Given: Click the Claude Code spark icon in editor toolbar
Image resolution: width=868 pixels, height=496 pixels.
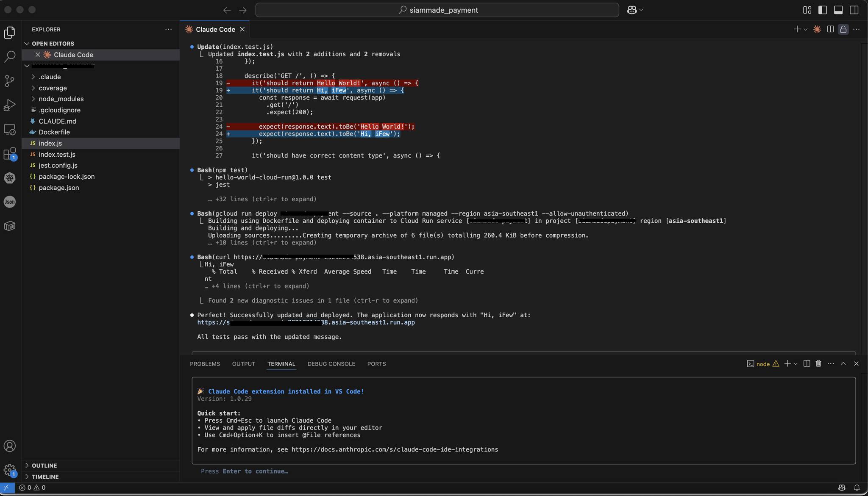Looking at the screenshot, I should [817, 29].
